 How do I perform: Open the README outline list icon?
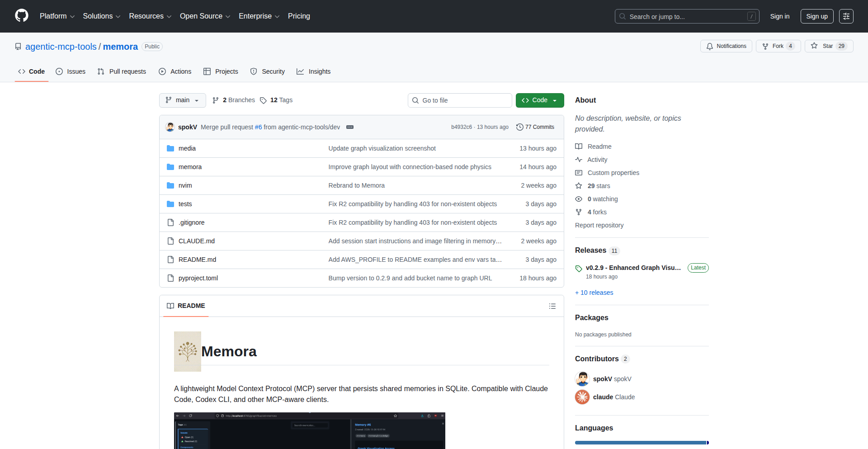point(552,306)
